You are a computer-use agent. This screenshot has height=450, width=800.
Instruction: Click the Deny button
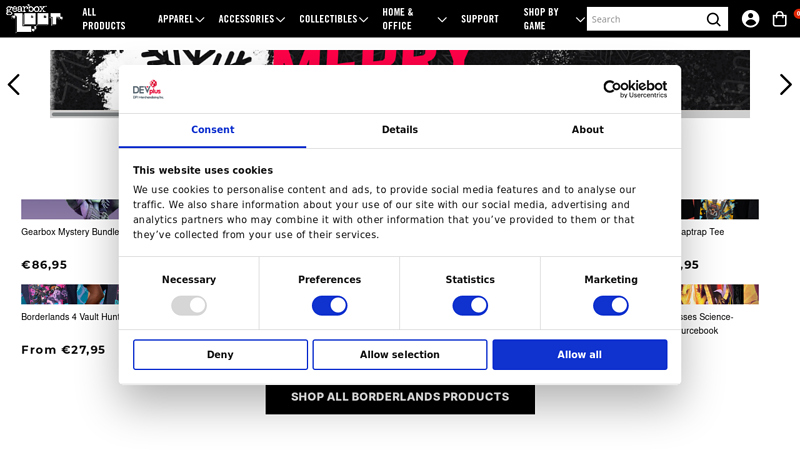point(220,355)
